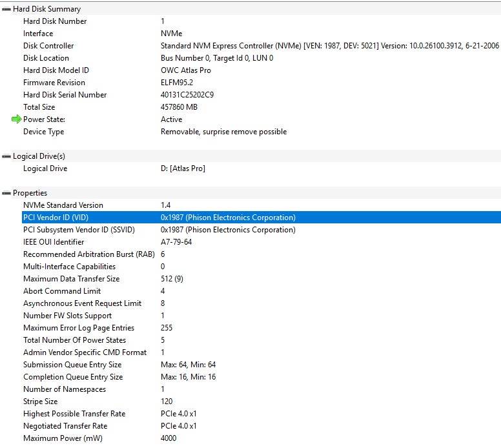Click the 457860 MB value

point(179,107)
